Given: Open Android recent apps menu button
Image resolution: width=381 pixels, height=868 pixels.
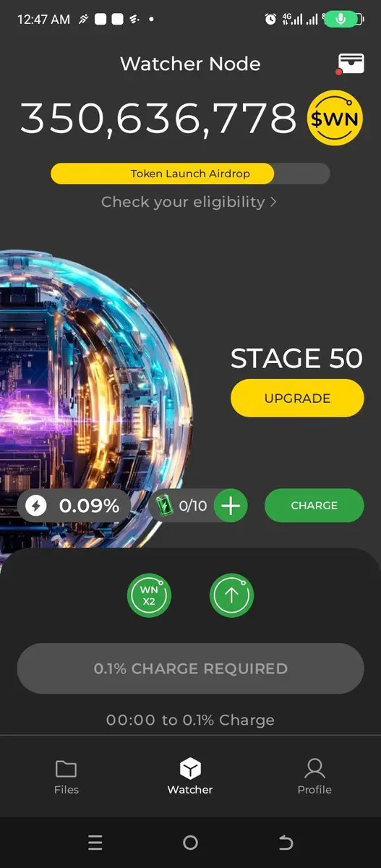Looking at the screenshot, I should [x=95, y=842].
